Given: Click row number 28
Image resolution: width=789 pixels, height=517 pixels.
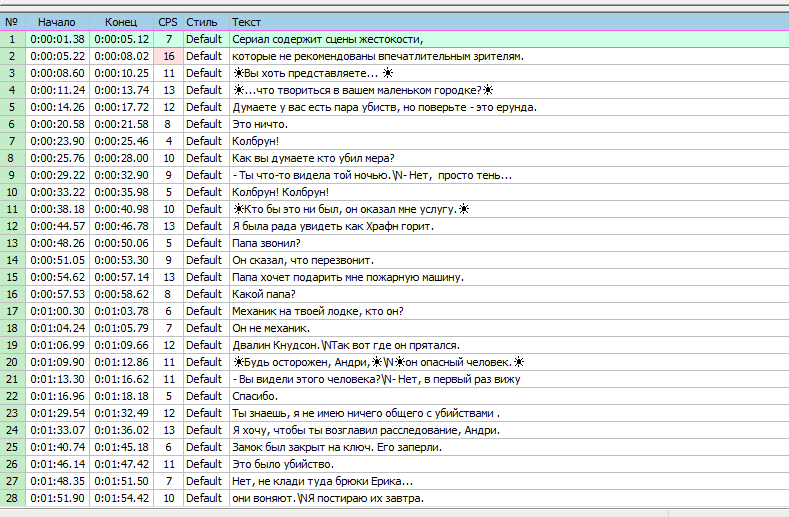Looking at the screenshot, I should (12, 499).
